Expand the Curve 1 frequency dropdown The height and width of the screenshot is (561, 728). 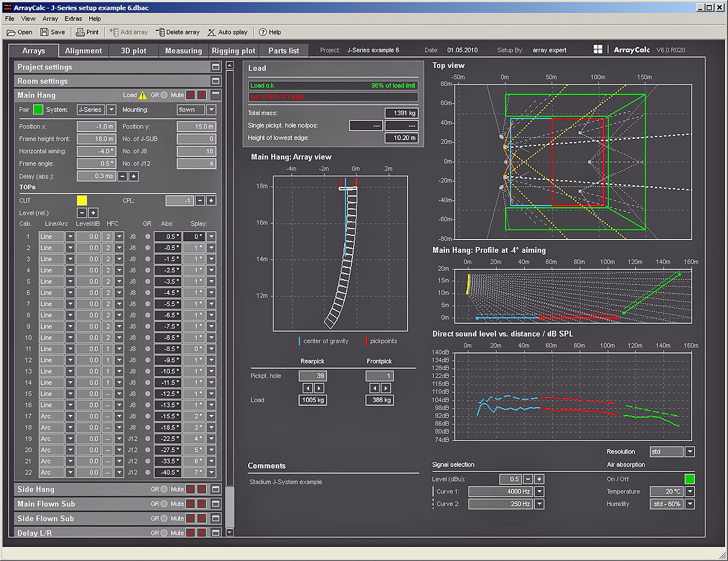(x=539, y=492)
